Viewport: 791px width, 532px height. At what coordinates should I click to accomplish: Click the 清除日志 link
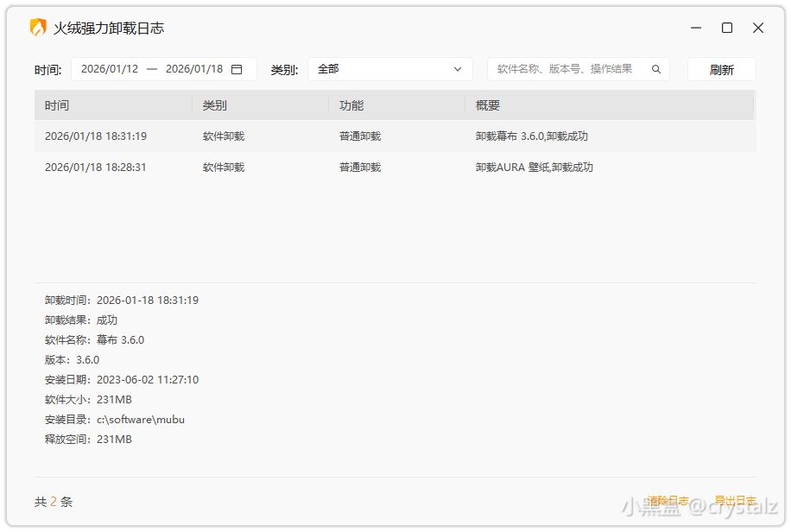click(668, 500)
